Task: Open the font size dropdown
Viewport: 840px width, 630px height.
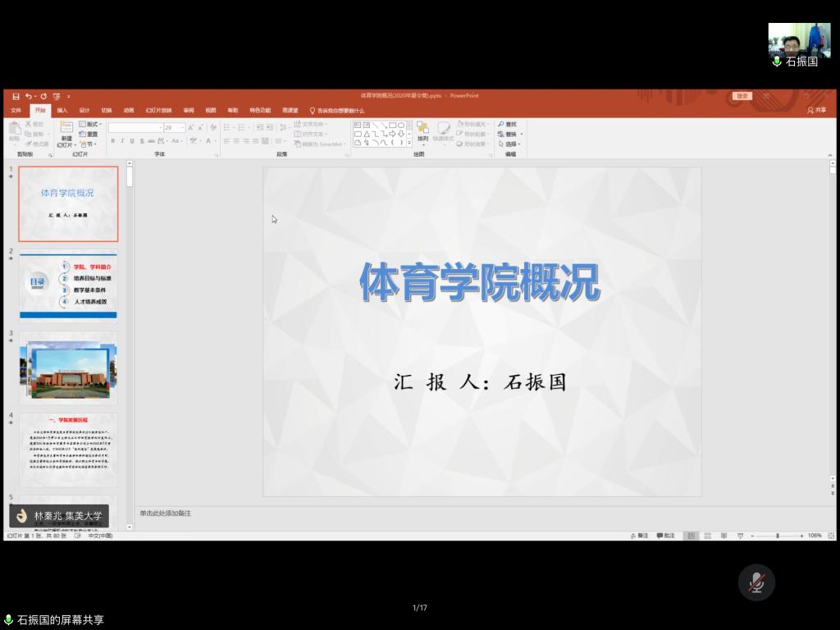Action: [x=182, y=128]
